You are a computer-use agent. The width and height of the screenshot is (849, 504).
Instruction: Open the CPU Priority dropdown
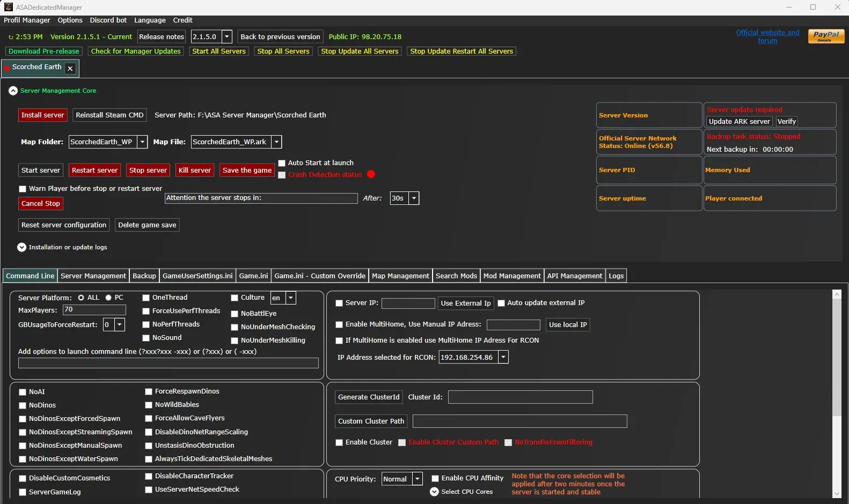coord(418,479)
